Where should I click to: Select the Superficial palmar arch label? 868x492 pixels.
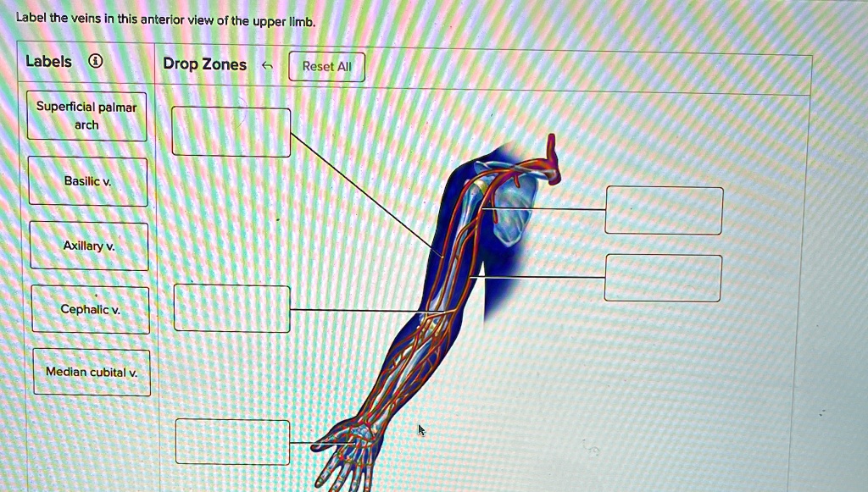click(87, 115)
